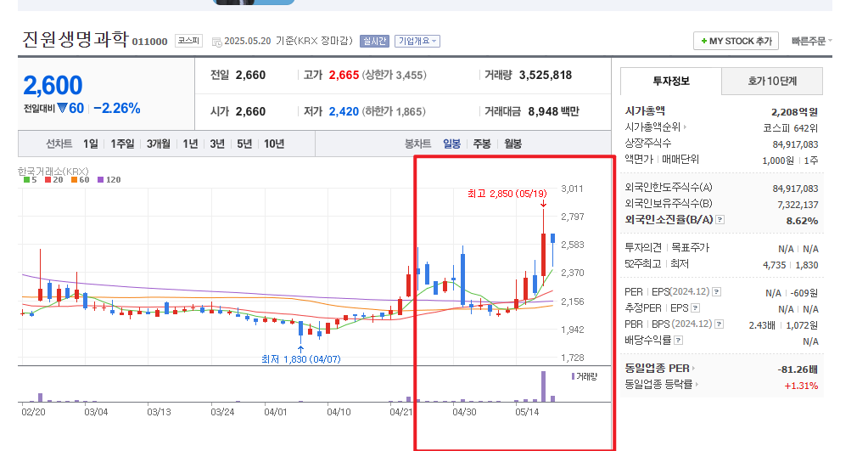Open help icon next to 외국인소진율(B/A)
Viewport: 868px width, 451px height.
pyautogui.click(x=720, y=220)
